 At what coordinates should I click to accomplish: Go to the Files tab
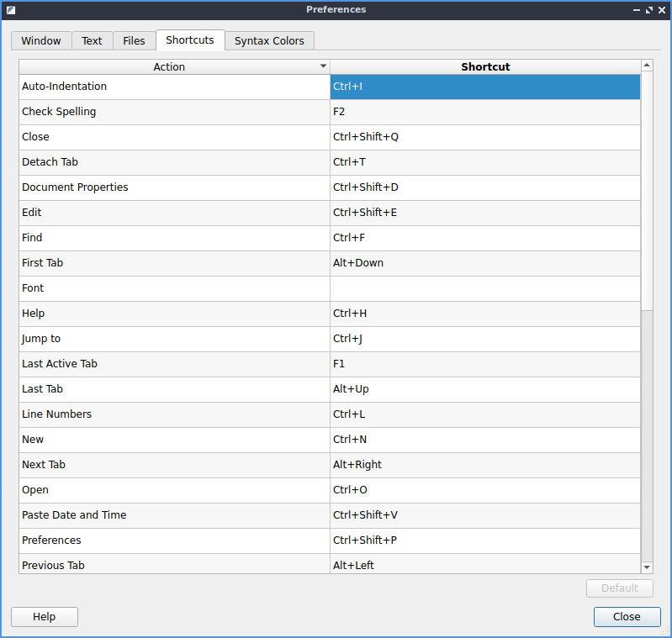(x=134, y=40)
